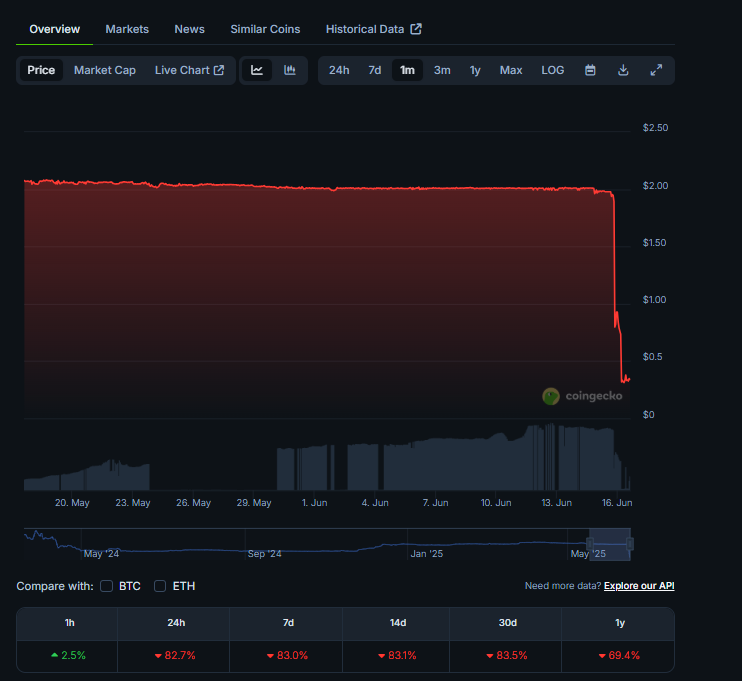Switch to line chart view icon
Image resolution: width=742 pixels, height=681 pixels.
[257, 70]
